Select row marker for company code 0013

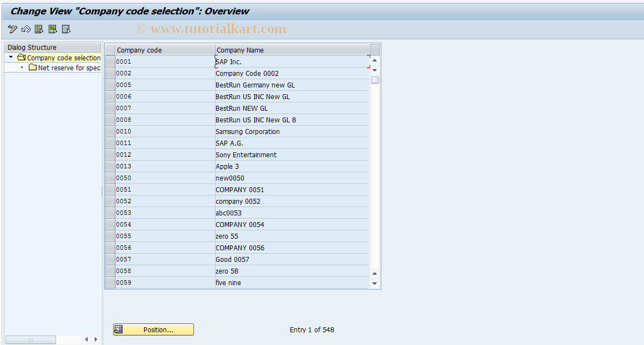click(x=110, y=166)
